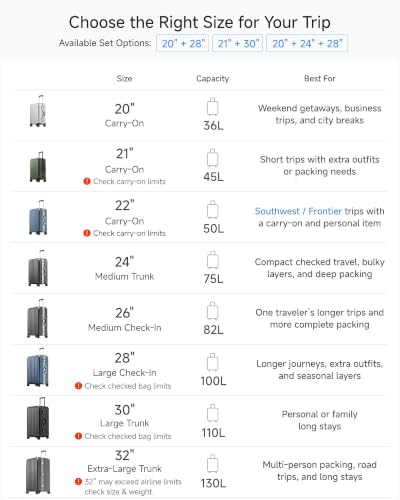Viewport: 400px width, 500px height.
Task: Click the green 21" carry-on suitcase image
Action: (38, 167)
